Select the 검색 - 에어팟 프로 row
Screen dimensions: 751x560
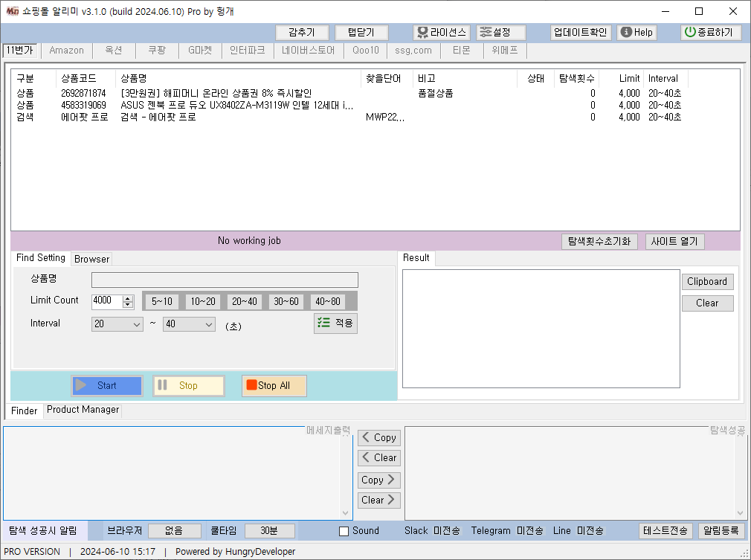coord(349,117)
